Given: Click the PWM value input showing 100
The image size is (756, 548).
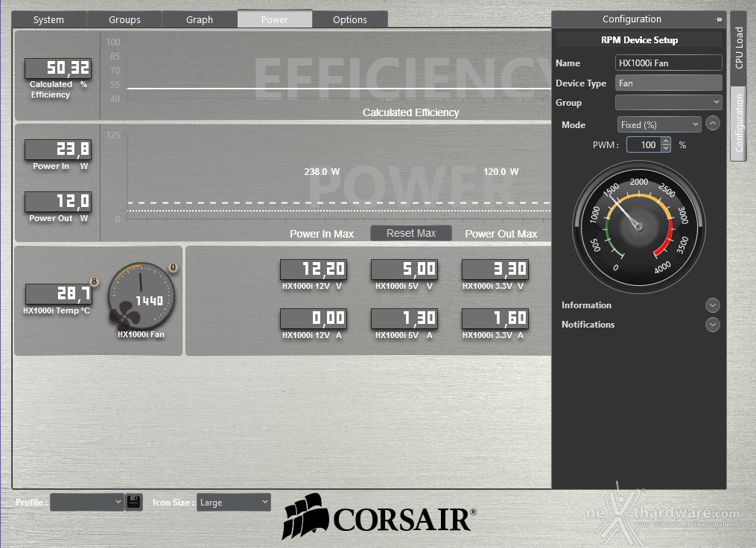Looking at the screenshot, I should 644,144.
